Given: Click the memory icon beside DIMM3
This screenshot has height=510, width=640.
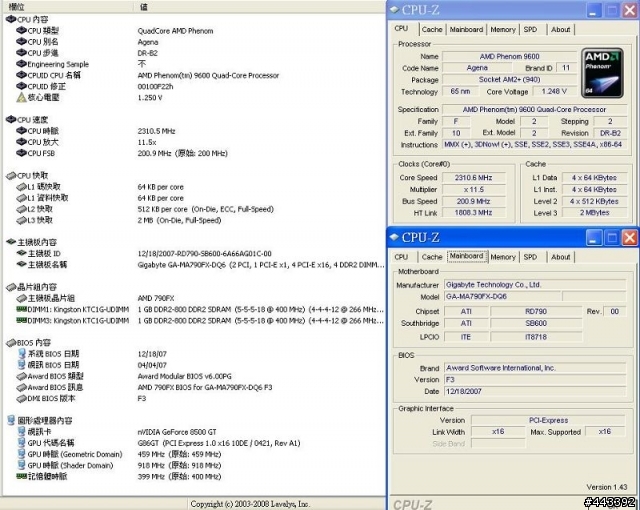Looking at the screenshot, I should [x=21, y=320].
